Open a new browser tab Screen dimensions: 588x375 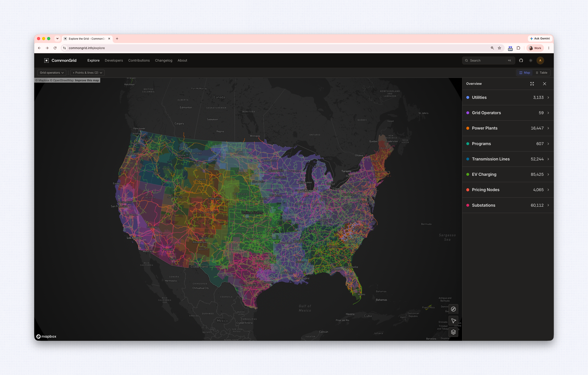[117, 39]
